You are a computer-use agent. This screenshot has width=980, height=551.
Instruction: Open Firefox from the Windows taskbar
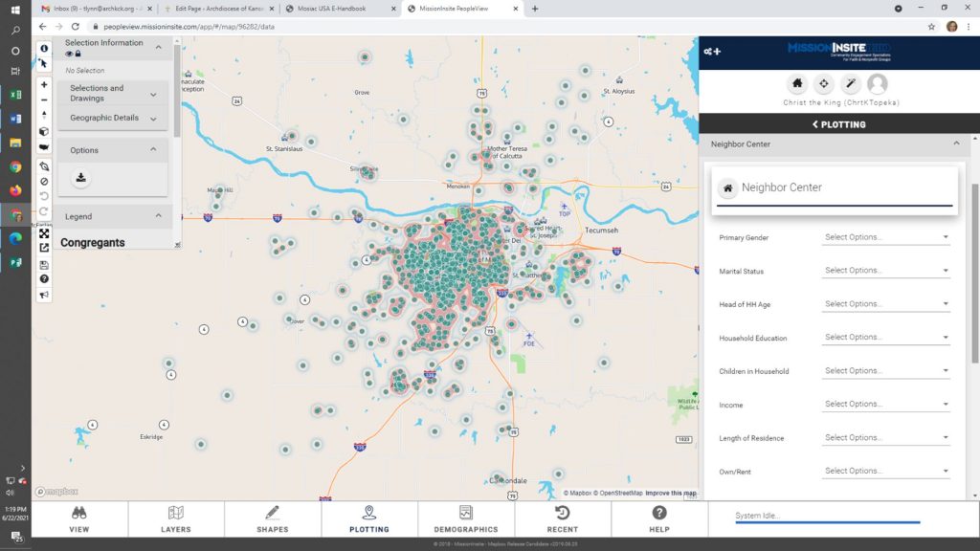15,190
